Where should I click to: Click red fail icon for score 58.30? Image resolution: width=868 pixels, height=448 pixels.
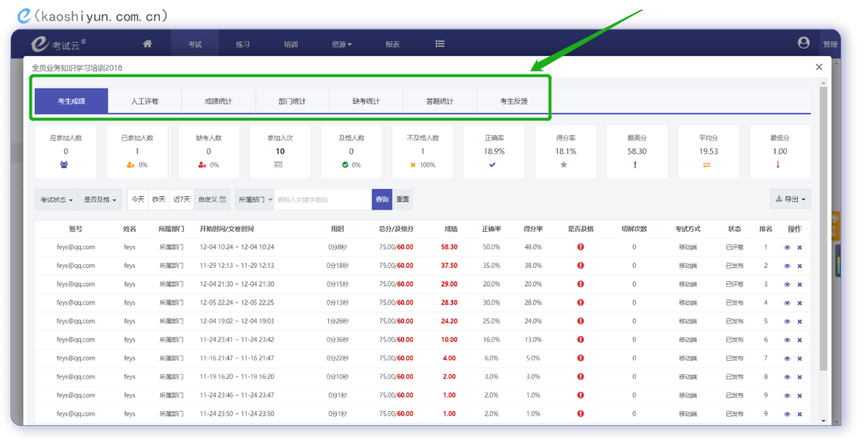click(581, 247)
